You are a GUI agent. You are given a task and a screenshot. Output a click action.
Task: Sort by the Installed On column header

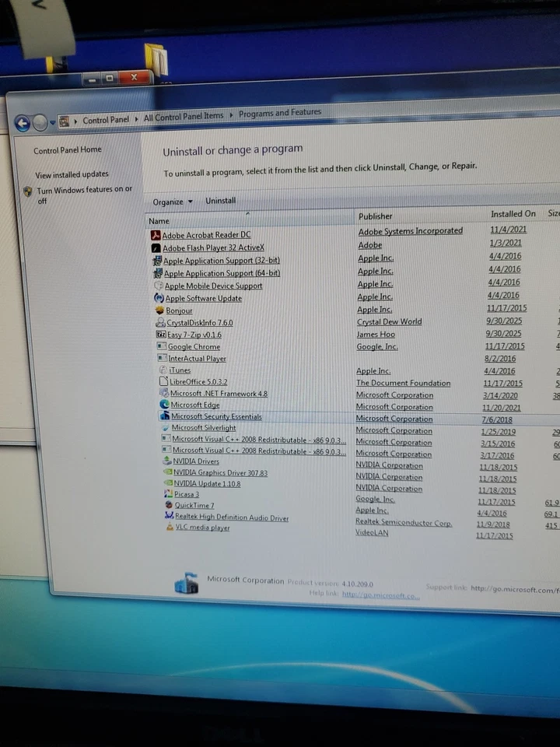513,214
